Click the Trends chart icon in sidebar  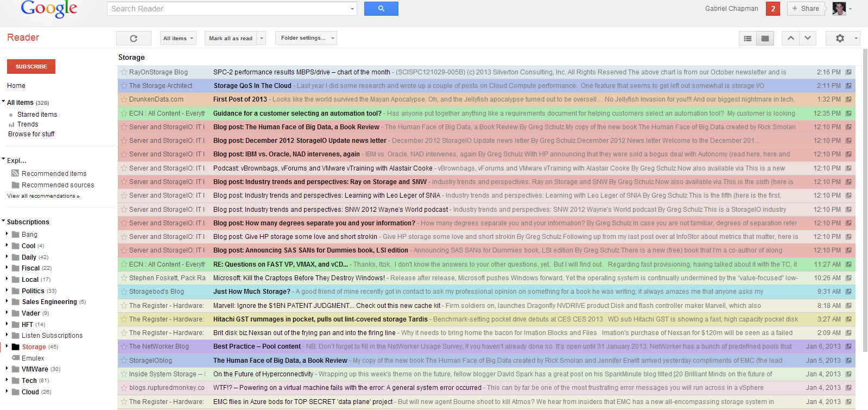click(11, 124)
